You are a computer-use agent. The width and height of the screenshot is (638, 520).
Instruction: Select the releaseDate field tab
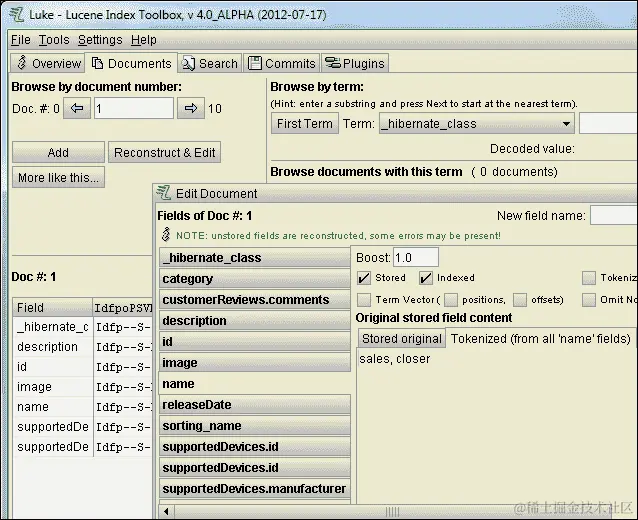pos(255,404)
